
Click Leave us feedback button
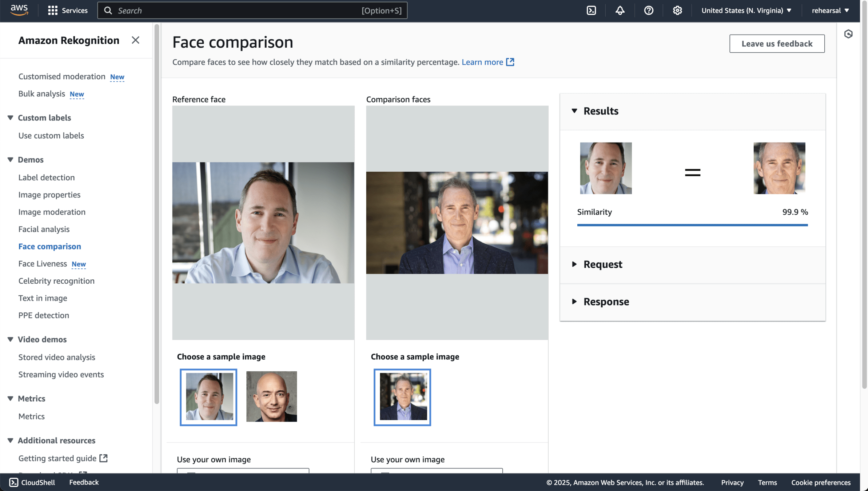(x=777, y=44)
